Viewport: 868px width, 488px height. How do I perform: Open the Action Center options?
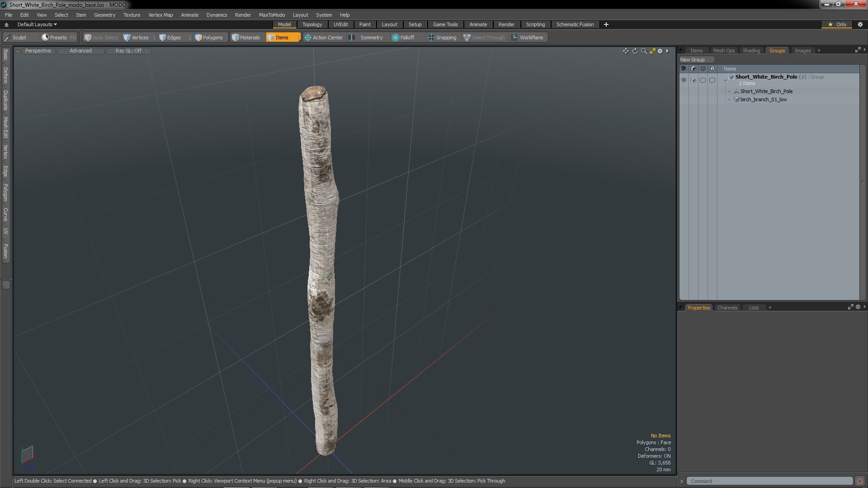coord(324,38)
